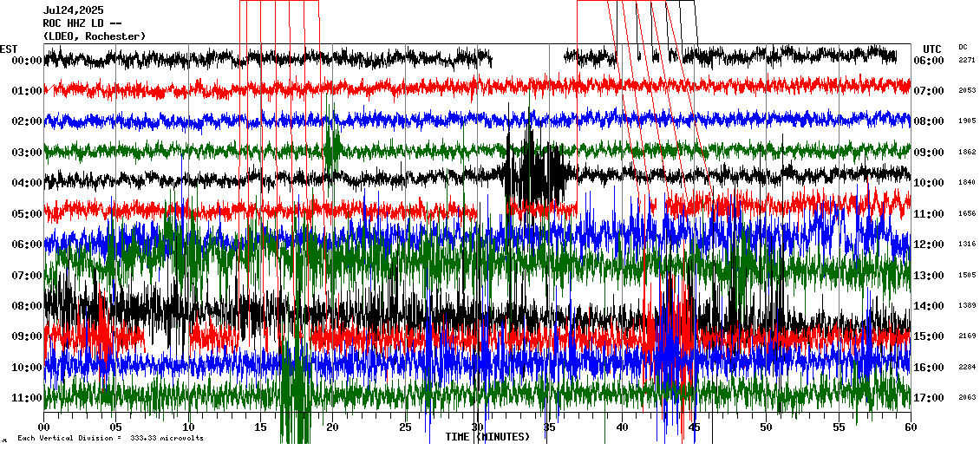The height and width of the screenshot is (450, 980).
Task: Click the (LDEO, Rochester) label
Action: pos(95,36)
